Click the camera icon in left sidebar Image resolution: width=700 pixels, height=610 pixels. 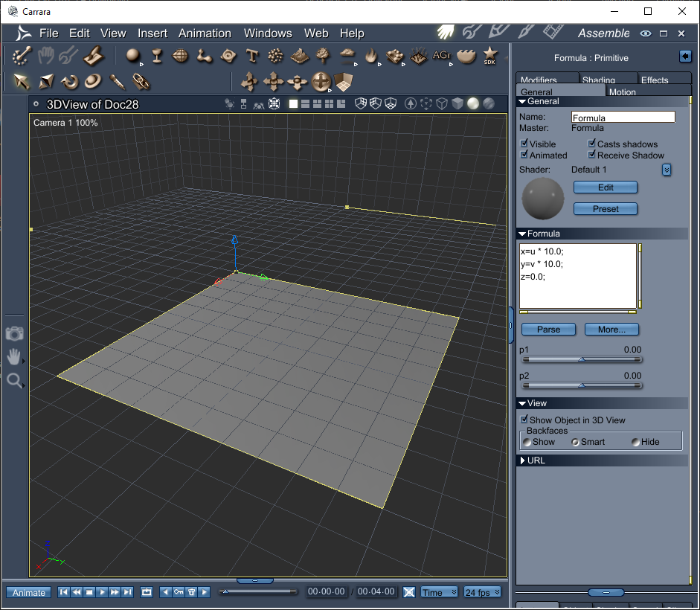click(14, 333)
